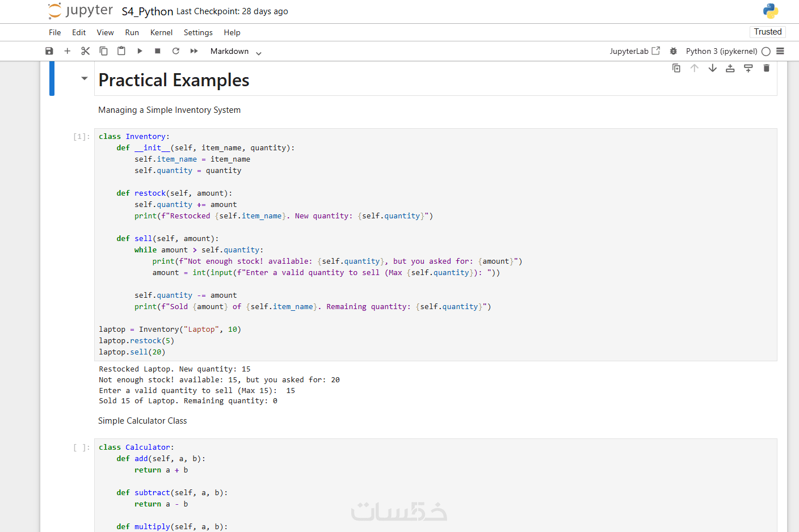Restart kernel and run all cells
The height and width of the screenshot is (532, 799).
(194, 51)
